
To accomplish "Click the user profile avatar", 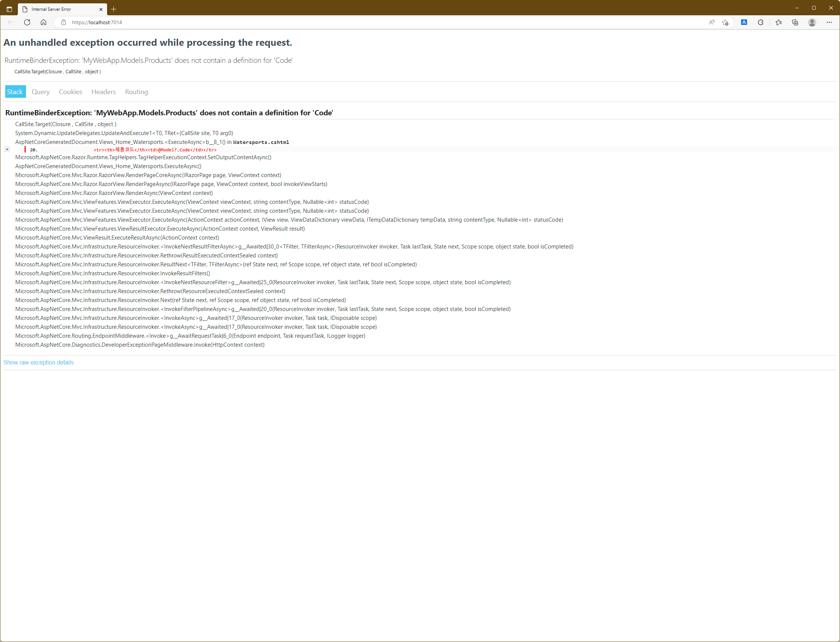I will point(812,22).
